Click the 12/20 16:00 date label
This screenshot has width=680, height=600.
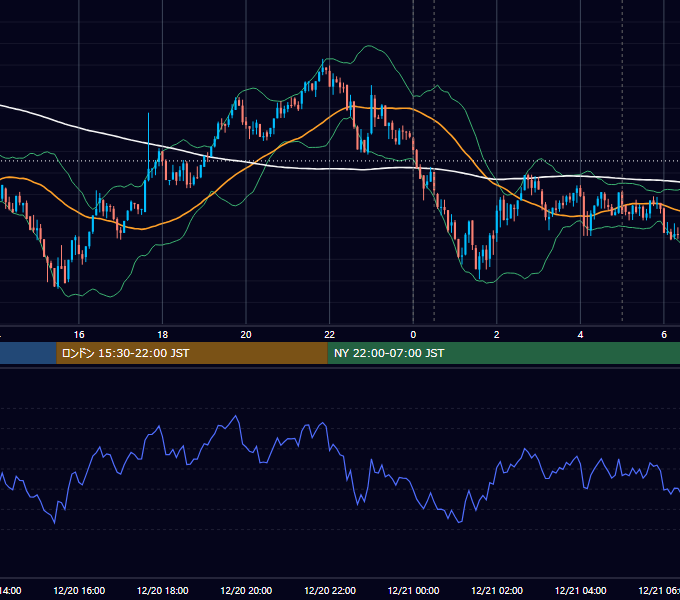(x=79, y=590)
